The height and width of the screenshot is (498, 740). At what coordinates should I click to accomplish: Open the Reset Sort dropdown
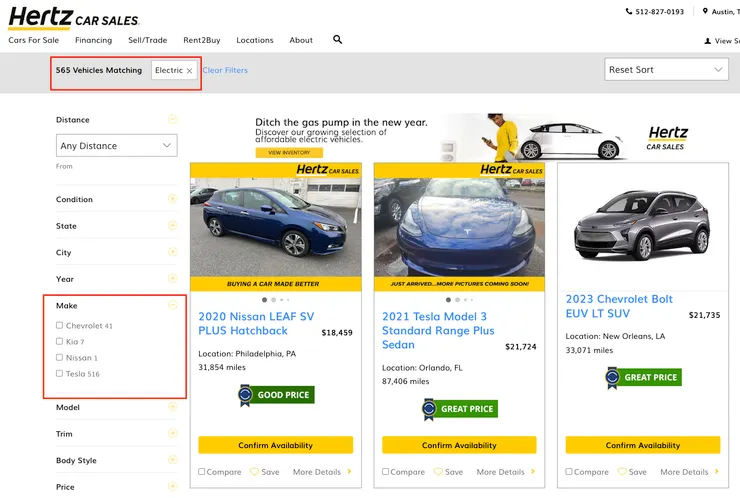point(666,70)
